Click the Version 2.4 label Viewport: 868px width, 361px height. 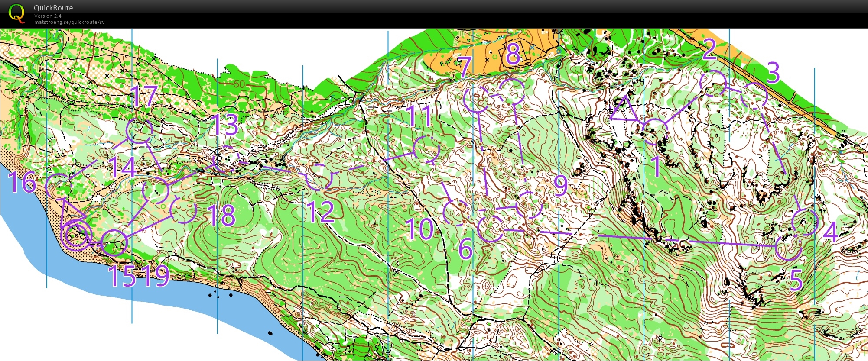[x=48, y=16]
